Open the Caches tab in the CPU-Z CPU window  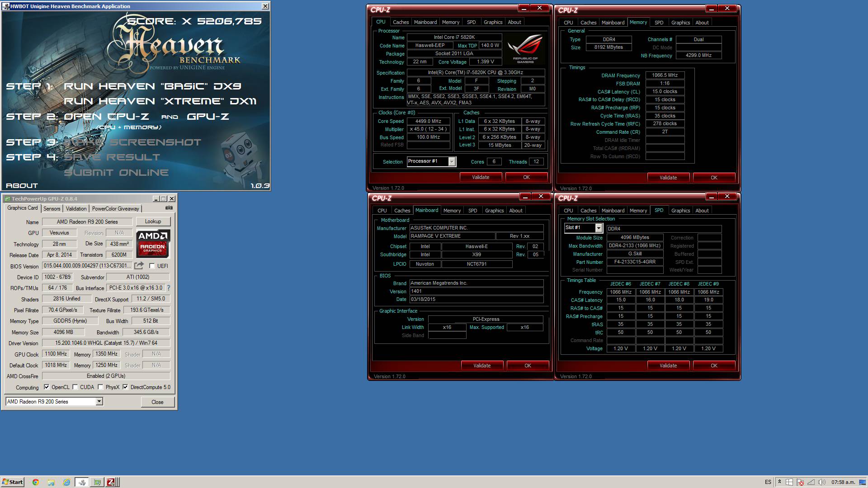click(401, 22)
